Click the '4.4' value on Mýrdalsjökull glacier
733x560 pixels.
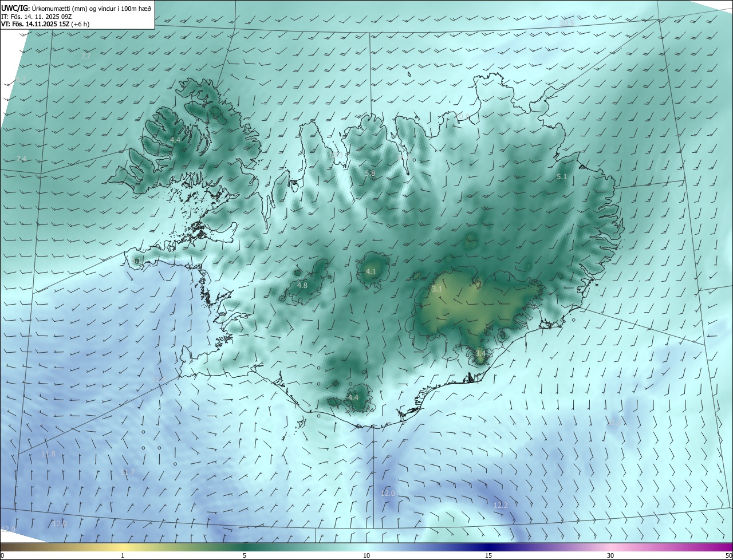coord(353,397)
